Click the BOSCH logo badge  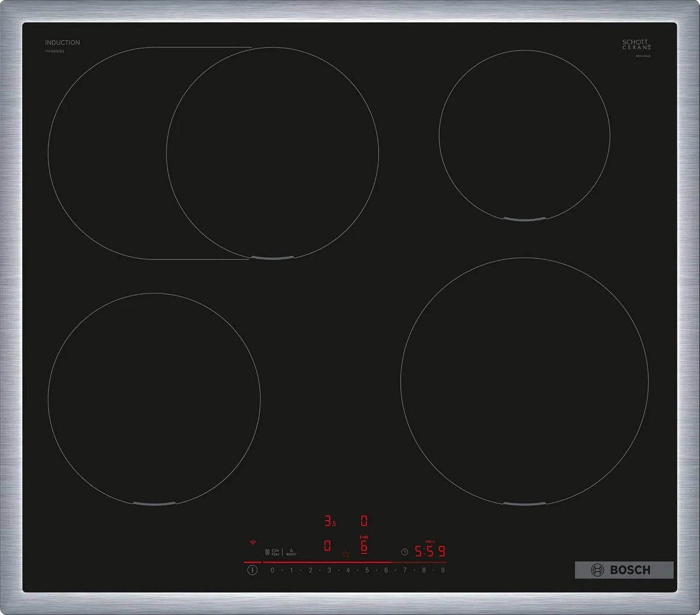point(624,570)
